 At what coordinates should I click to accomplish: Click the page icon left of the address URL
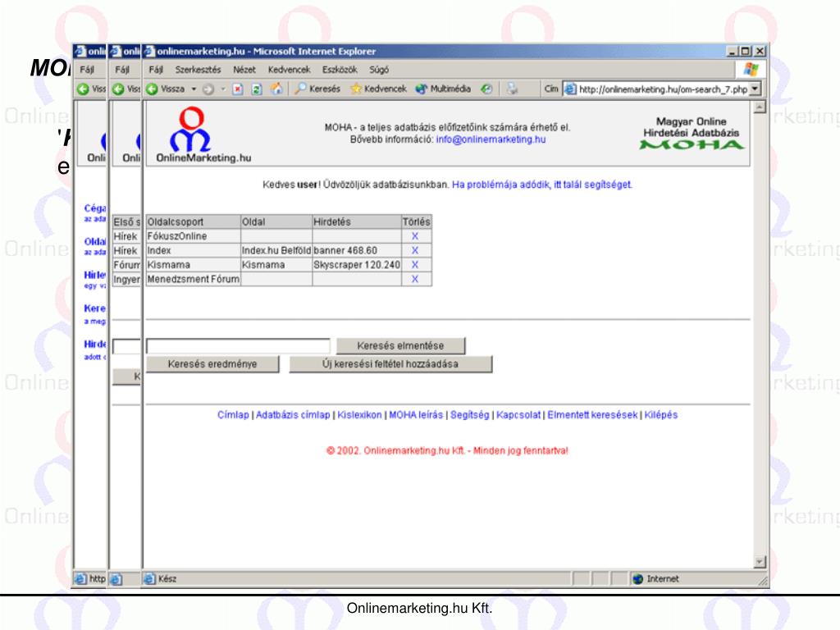coord(571,89)
